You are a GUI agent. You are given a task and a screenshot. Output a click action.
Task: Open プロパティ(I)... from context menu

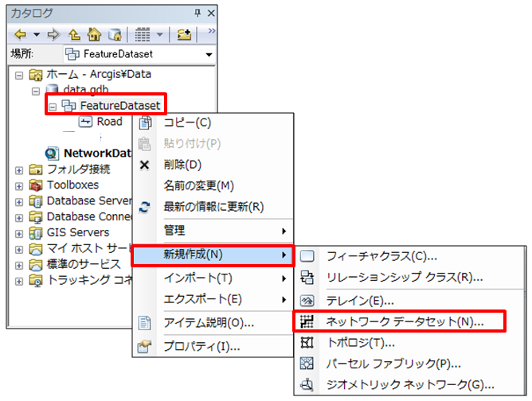[x=201, y=346]
